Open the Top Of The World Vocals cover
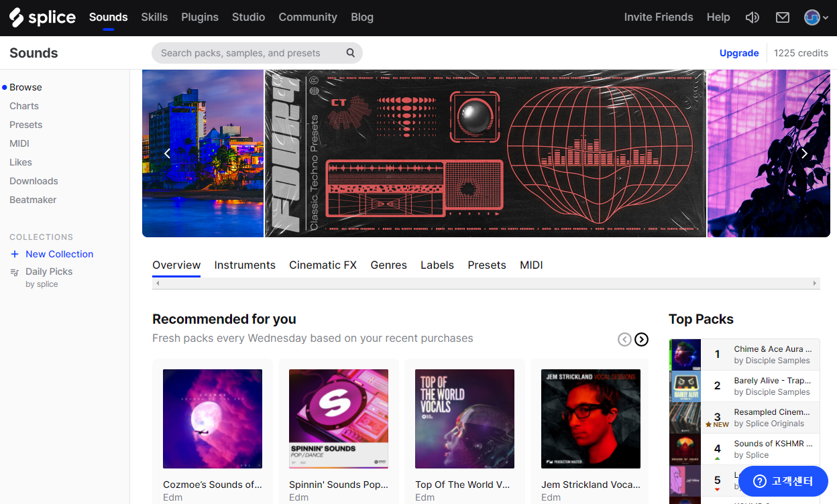The height and width of the screenshot is (504, 837). tap(465, 419)
